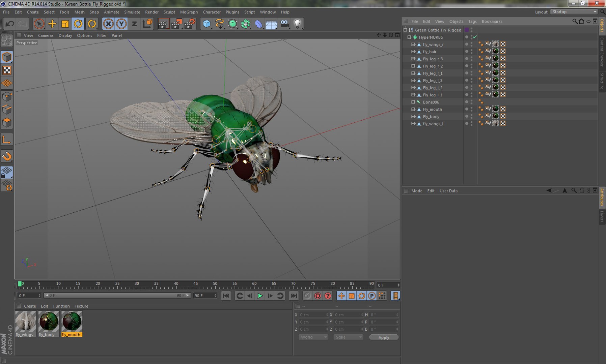
Task: Toggle X axis lock
Action: (x=108, y=24)
